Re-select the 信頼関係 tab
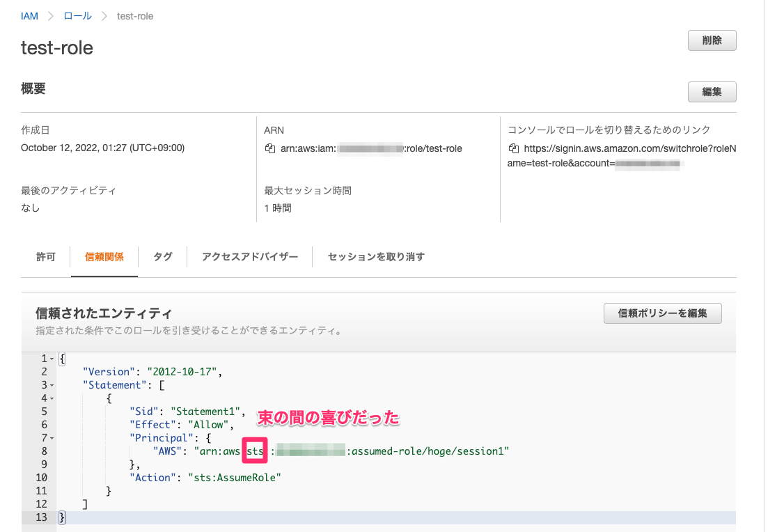 [104, 256]
